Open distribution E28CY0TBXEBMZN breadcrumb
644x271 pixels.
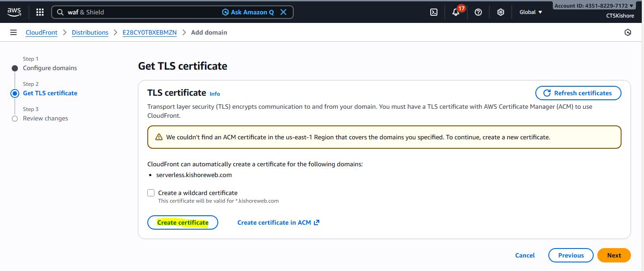[150, 32]
